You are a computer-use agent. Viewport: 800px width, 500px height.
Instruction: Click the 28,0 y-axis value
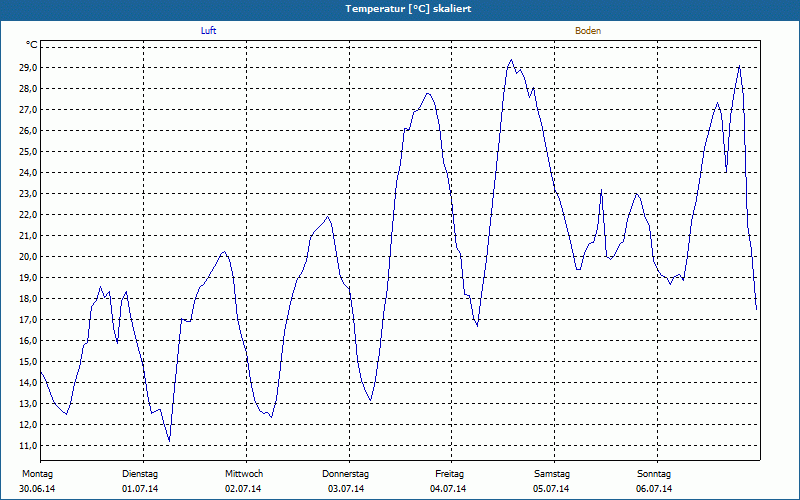[29, 89]
